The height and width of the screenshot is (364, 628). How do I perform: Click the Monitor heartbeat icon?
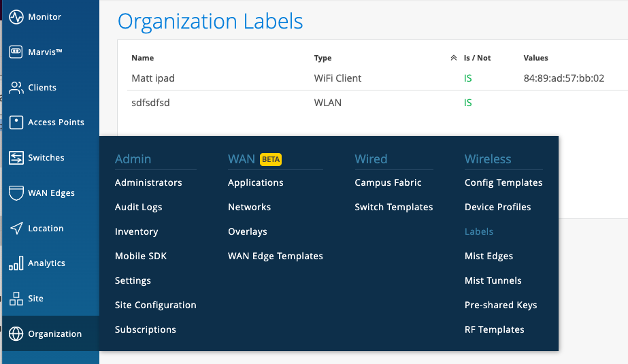tap(16, 17)
